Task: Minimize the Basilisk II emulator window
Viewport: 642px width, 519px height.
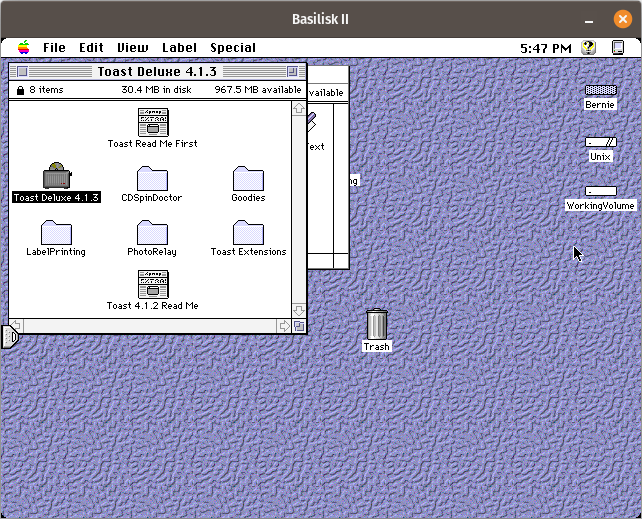Action: coord(589,19)
